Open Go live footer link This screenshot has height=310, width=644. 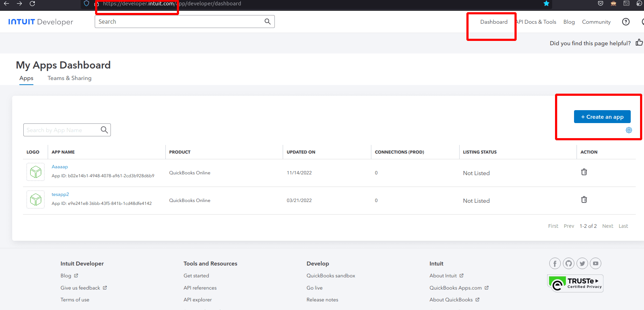(x=315, y=288)
